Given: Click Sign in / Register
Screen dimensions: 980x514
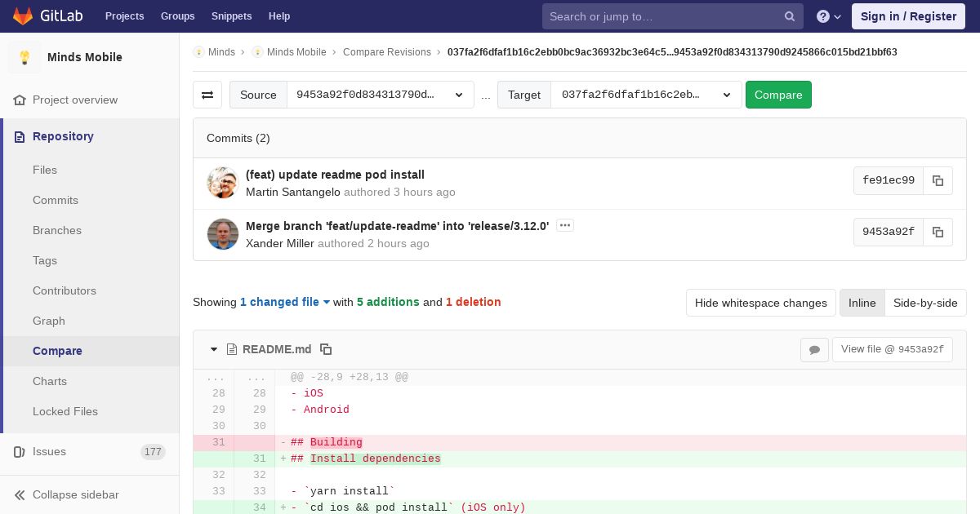Looking at the screenshot, I should [x=908, y=16].
